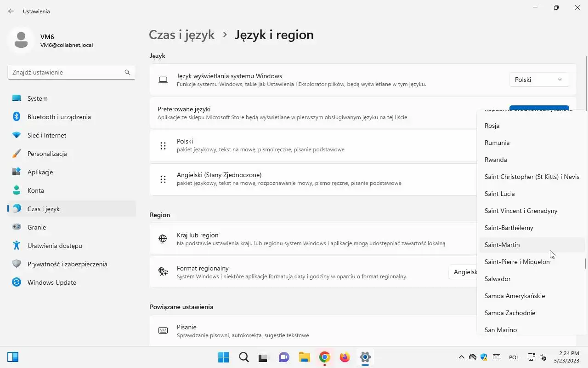Open Prywatność i zabezpieczenia category
588x368 pixels.
click(72, 264)
